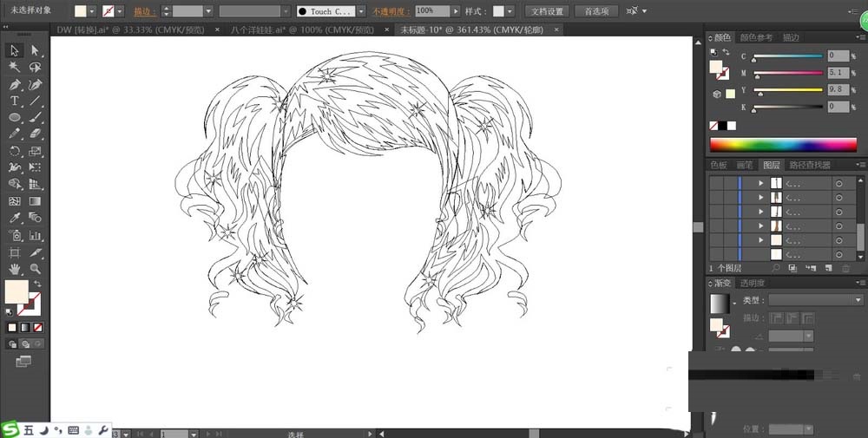The height and width of the screenshot is (438, 868).
Task: Click the 文档设置 button
Action: (x=546, y=11)
